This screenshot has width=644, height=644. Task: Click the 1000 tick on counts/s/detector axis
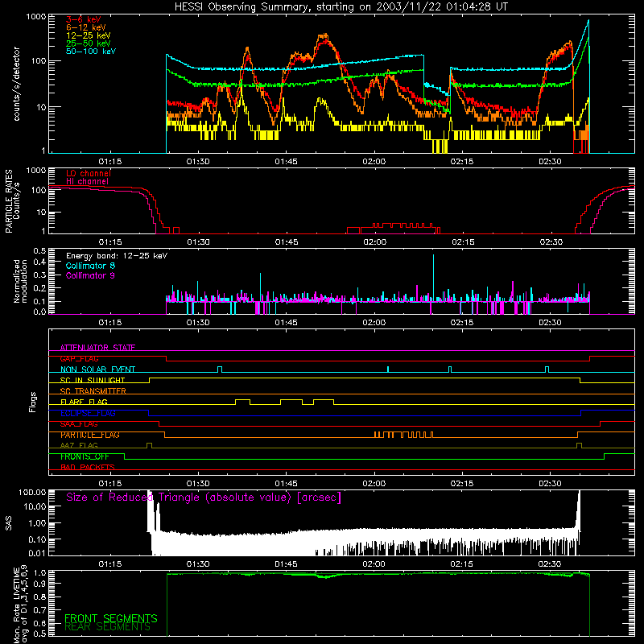tap(35, 17)
